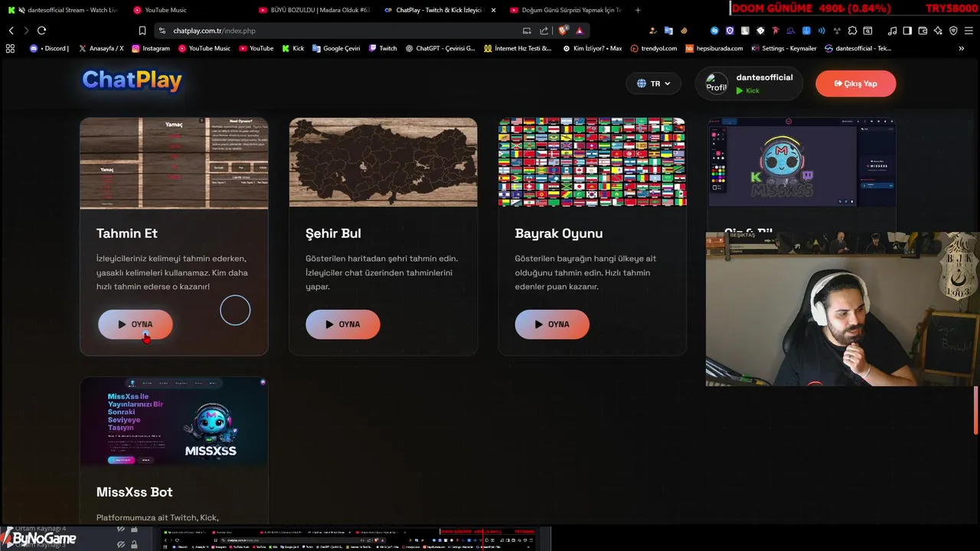Play the Şehir Bul game

343,324
